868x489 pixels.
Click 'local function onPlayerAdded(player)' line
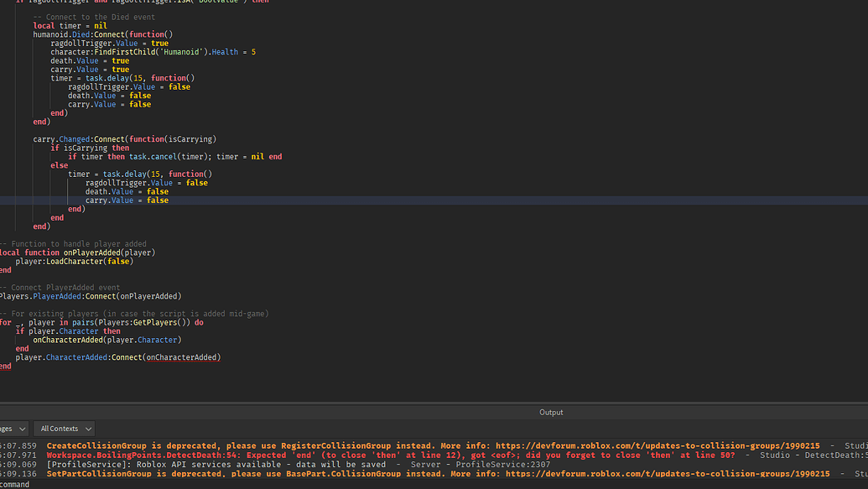77,252
